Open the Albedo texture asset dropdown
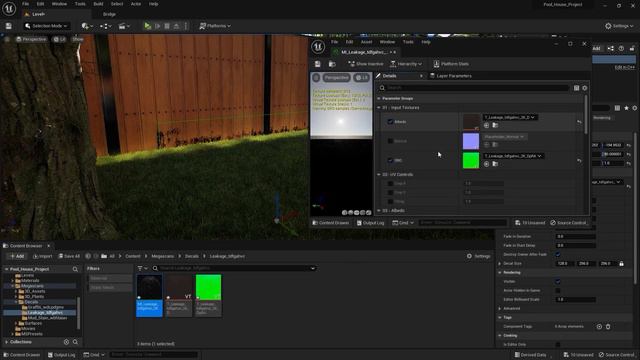 tap(510, 118)
